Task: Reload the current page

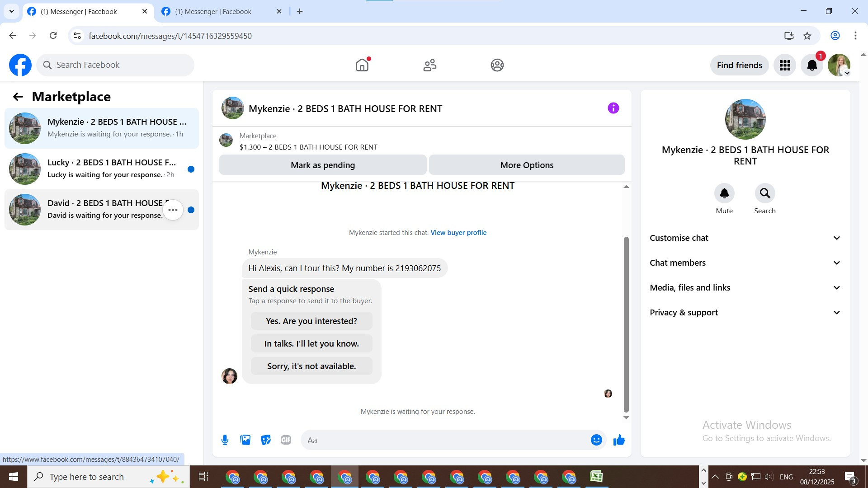Action: pyautogui.click(x=53, y=36)
